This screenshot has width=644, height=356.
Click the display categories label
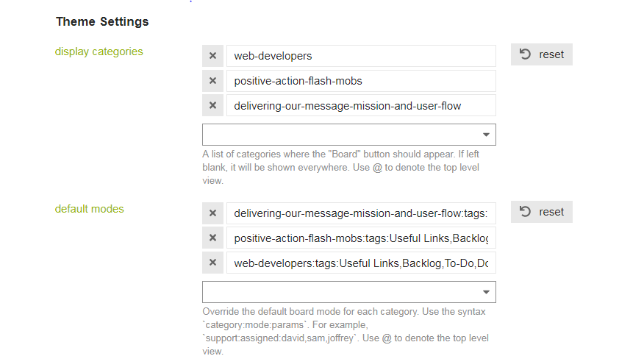tap(99, 51)
